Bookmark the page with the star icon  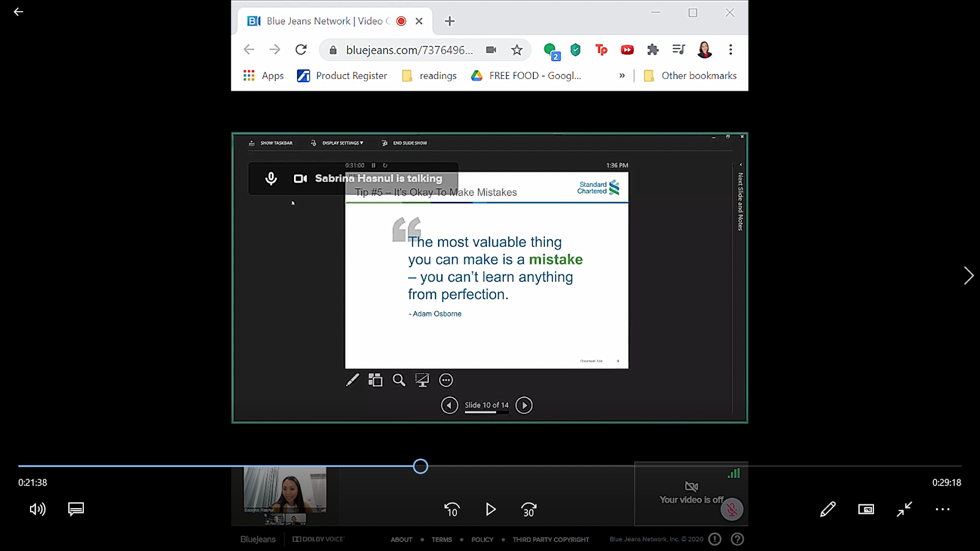(517, 50)
